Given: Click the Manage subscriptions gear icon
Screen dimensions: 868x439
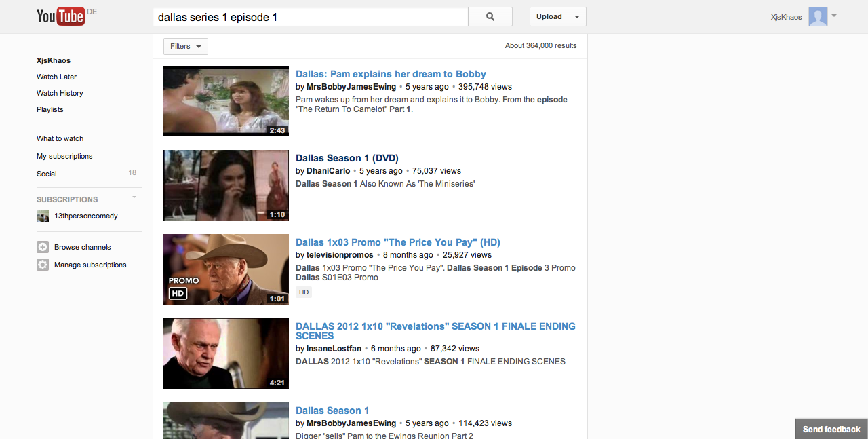Looking at the screenshot, I should [x=43, y=265].
